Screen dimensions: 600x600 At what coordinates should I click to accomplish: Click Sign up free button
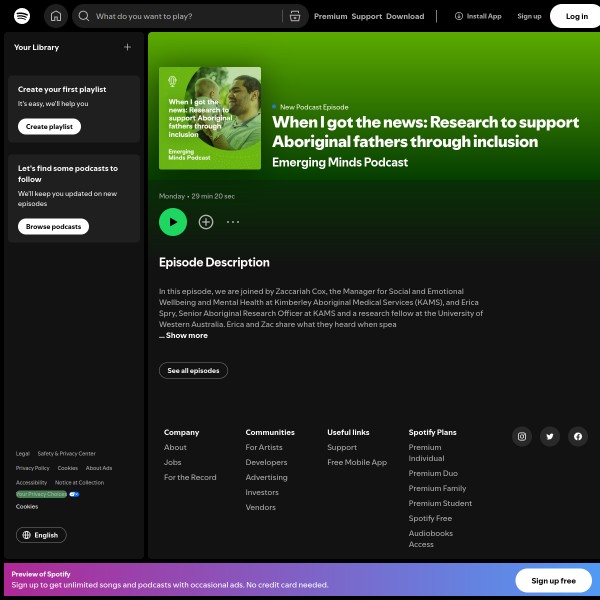(x=553, y=581)
